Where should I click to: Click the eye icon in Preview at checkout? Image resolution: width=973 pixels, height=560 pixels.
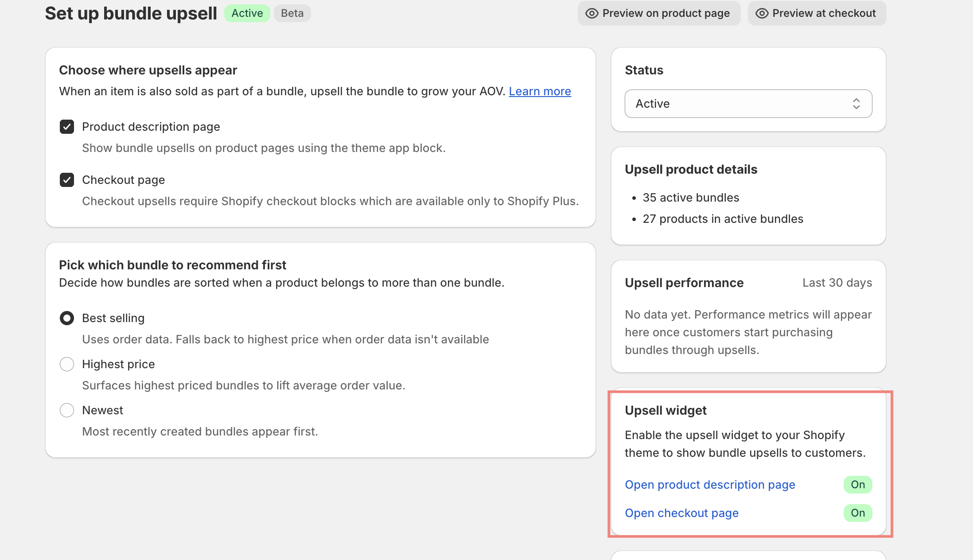coord(762,13)
